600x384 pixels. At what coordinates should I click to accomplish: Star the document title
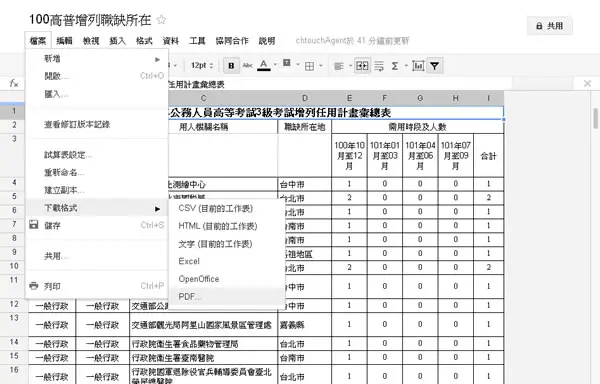161,20
